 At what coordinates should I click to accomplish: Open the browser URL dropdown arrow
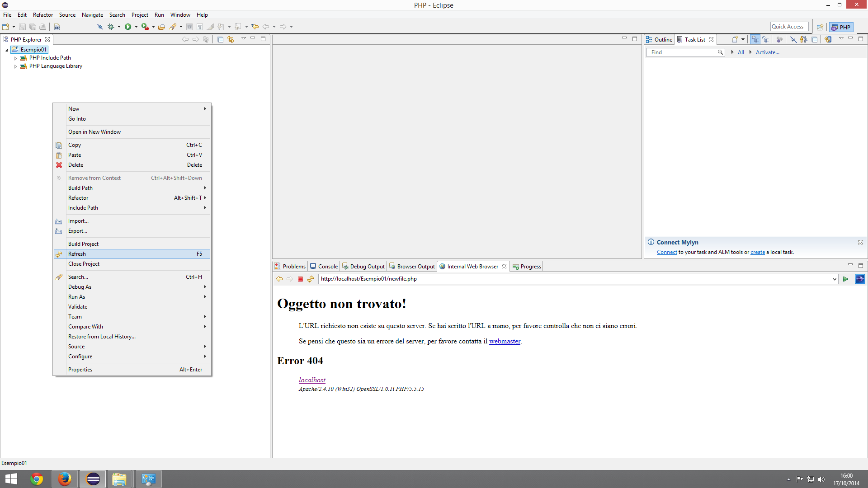(x=834, y=279)
